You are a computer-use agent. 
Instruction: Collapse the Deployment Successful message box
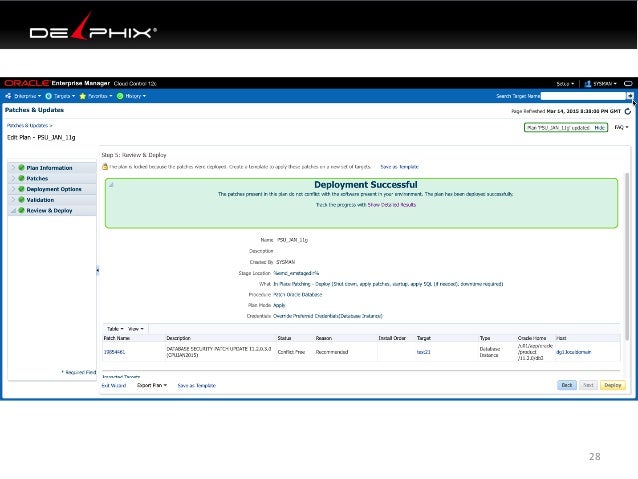coord(111,185)
